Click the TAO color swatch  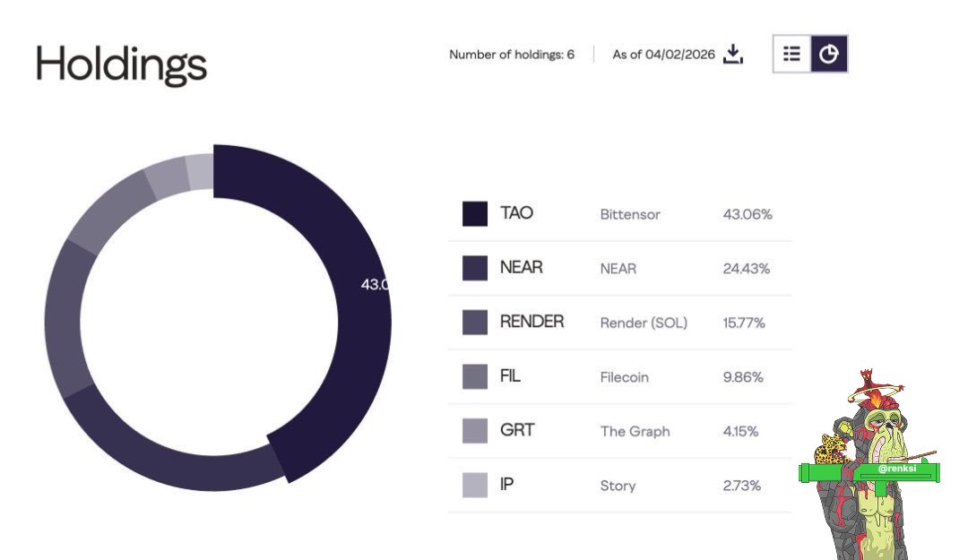[x=475, y=214]
